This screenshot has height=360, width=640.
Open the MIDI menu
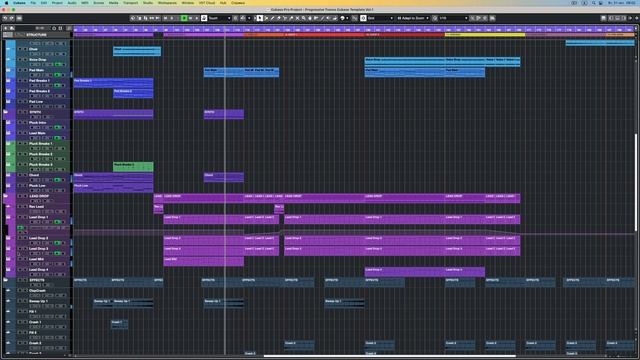point(85,3)
